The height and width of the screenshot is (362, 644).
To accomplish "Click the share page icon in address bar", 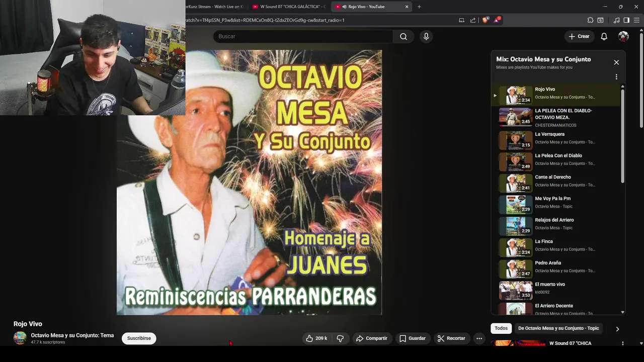I will [473, 20].
